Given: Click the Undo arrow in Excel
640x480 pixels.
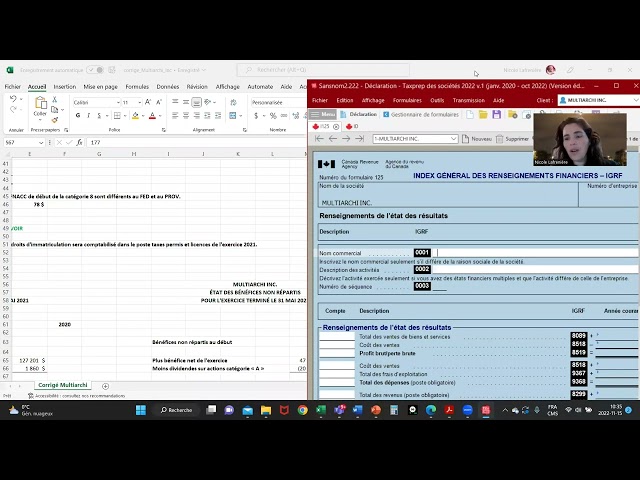Looking at the screenshot, I should point(13,99).
